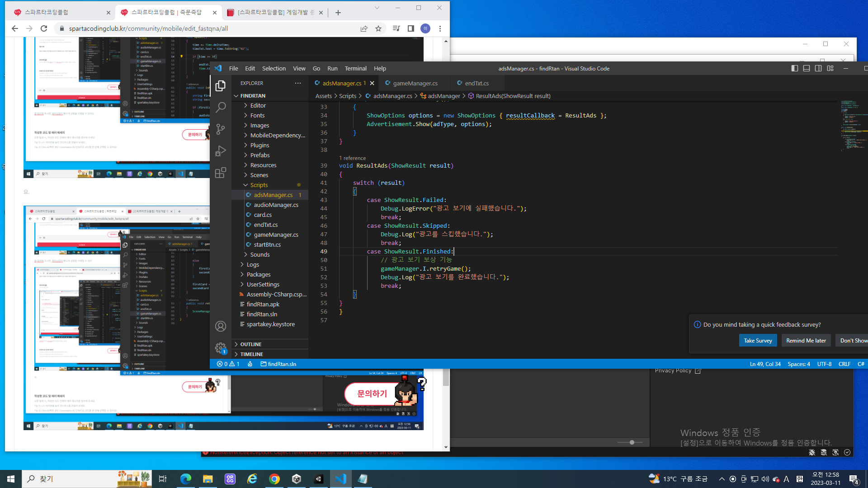Expand the TIMELINE section

[x=270, y=354]
